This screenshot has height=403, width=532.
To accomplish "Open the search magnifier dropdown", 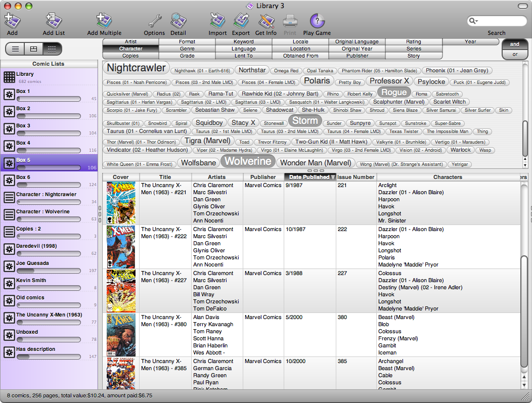I will click(x=473, y=21).
